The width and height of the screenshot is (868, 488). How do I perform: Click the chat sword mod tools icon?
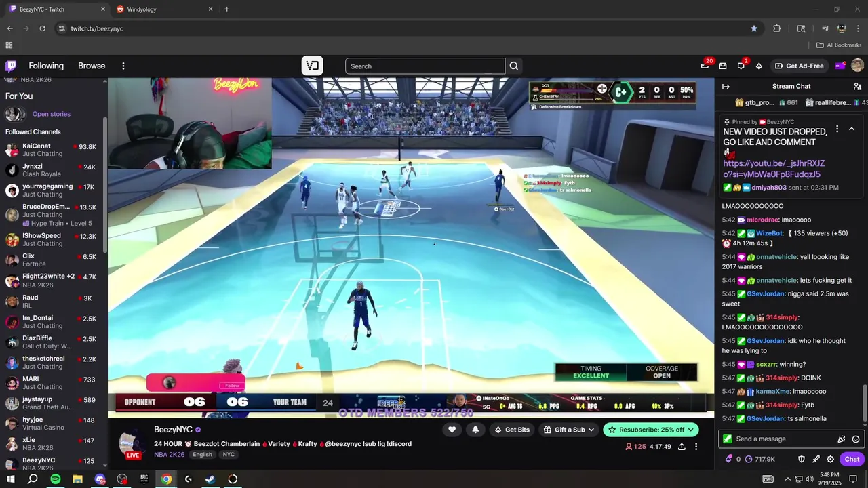click(816, 459)
